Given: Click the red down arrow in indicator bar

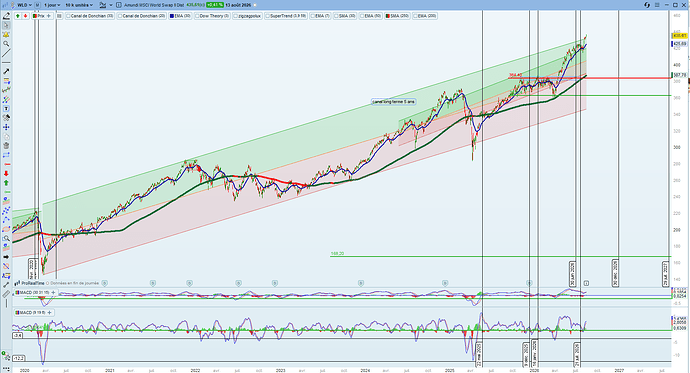Looking at the screenshot, I should coord(25,16).
